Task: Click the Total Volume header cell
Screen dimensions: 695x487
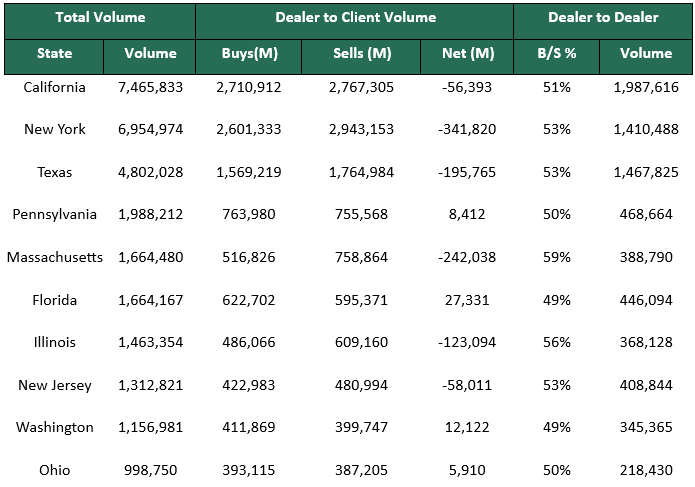Action: click(100, 18)
